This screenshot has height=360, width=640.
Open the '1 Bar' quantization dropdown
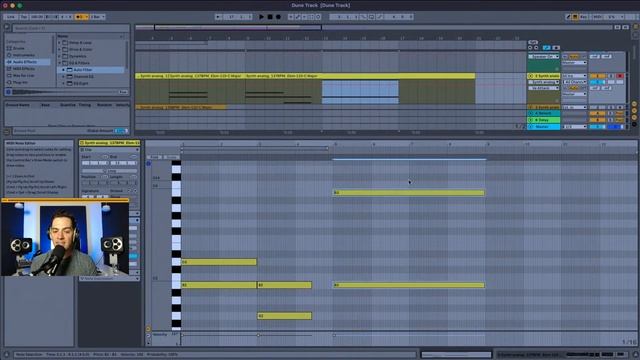pos(97,17)
